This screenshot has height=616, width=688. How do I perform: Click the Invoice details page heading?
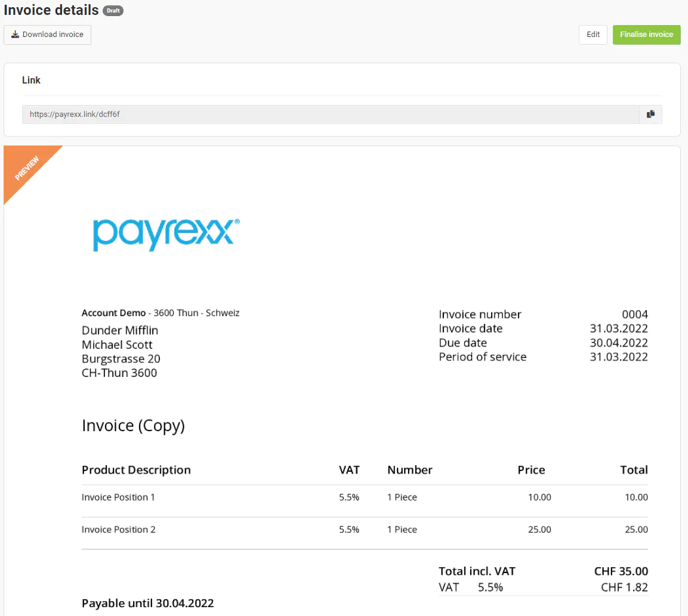51,11
